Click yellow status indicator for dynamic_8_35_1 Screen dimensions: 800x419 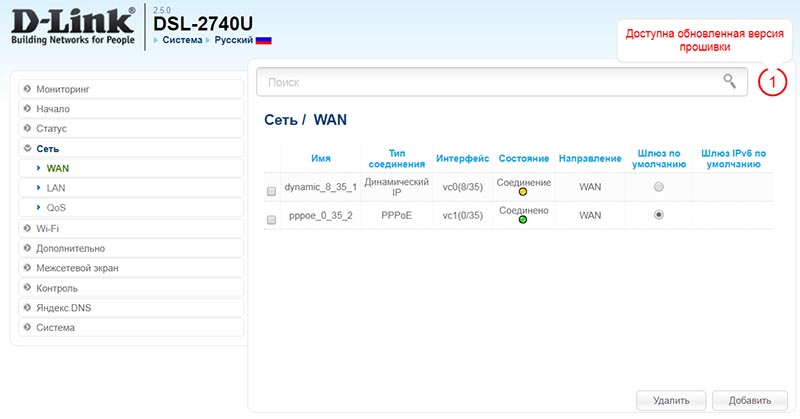[523, 193]
